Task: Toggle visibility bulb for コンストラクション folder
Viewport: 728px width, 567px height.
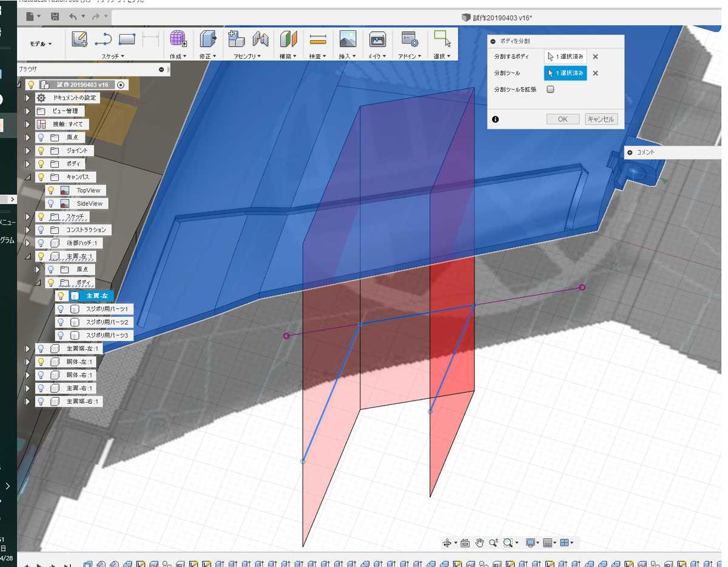Action: coord(41,230)
